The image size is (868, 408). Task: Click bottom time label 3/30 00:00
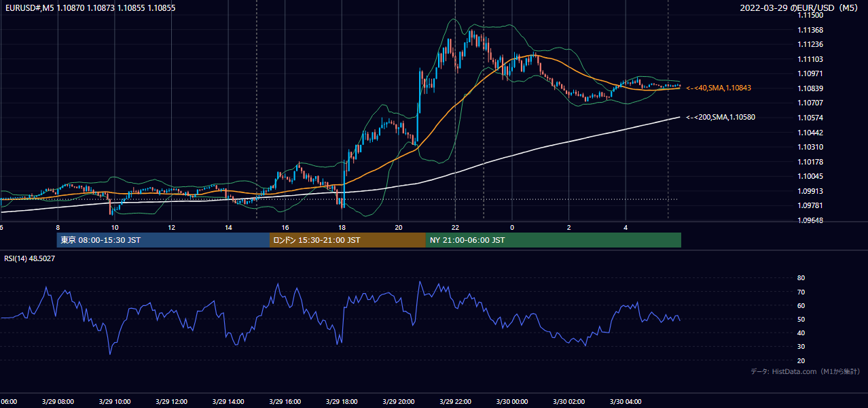(512, 401)
